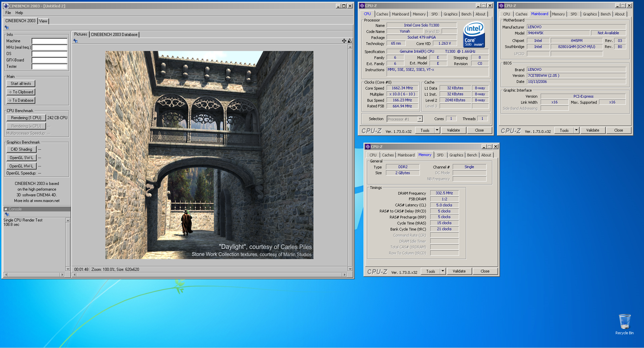Open the Tools dropdown arrow in the CPU-Z CPU window
Screen dimensions: 644x348
[437, 130]
